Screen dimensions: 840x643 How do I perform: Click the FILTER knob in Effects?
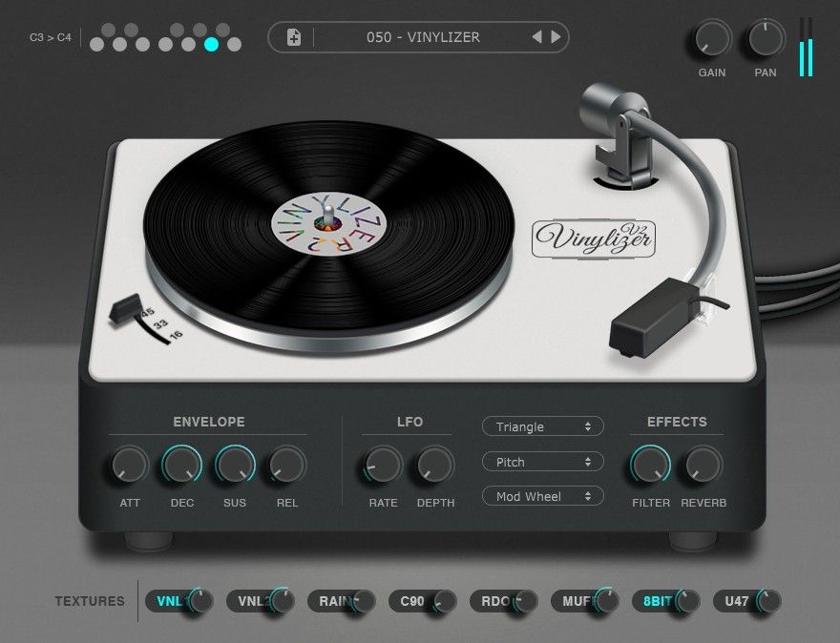click(x=650, y=466)
